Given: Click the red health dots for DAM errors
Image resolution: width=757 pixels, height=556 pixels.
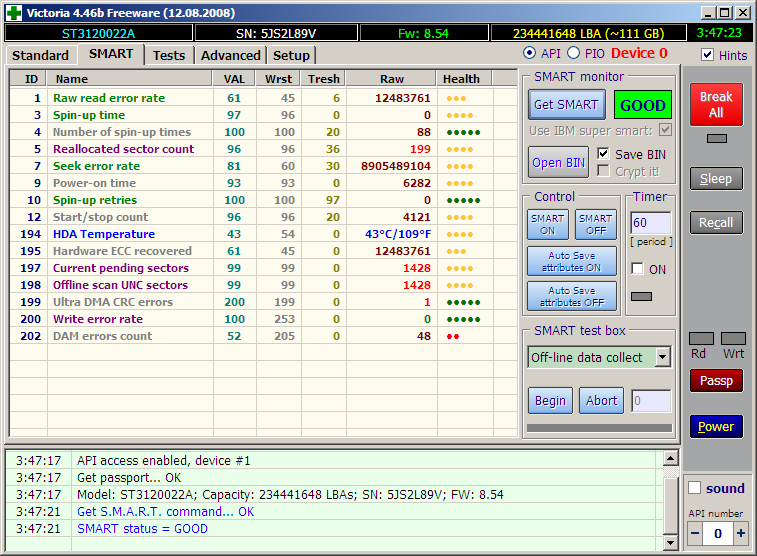Looking at the screenshot, I should pyautogui.click(x=453, y=336).
